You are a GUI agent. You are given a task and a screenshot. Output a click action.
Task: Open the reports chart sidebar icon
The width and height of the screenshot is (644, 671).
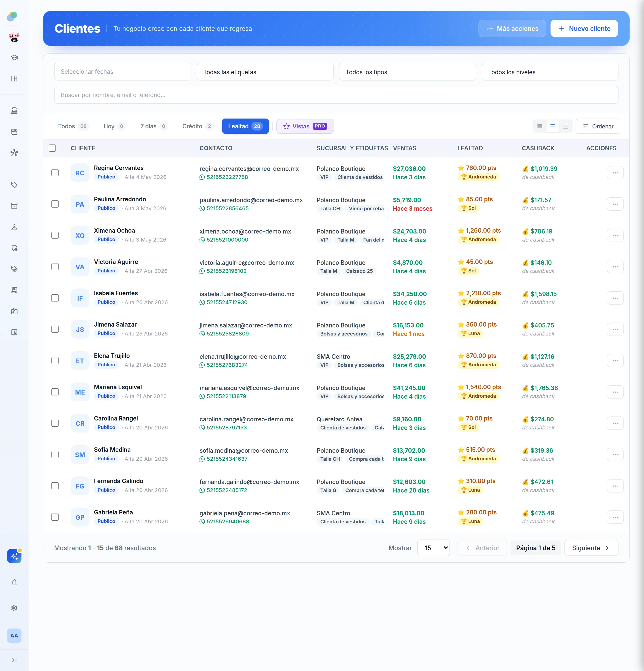tap(14, 332)
